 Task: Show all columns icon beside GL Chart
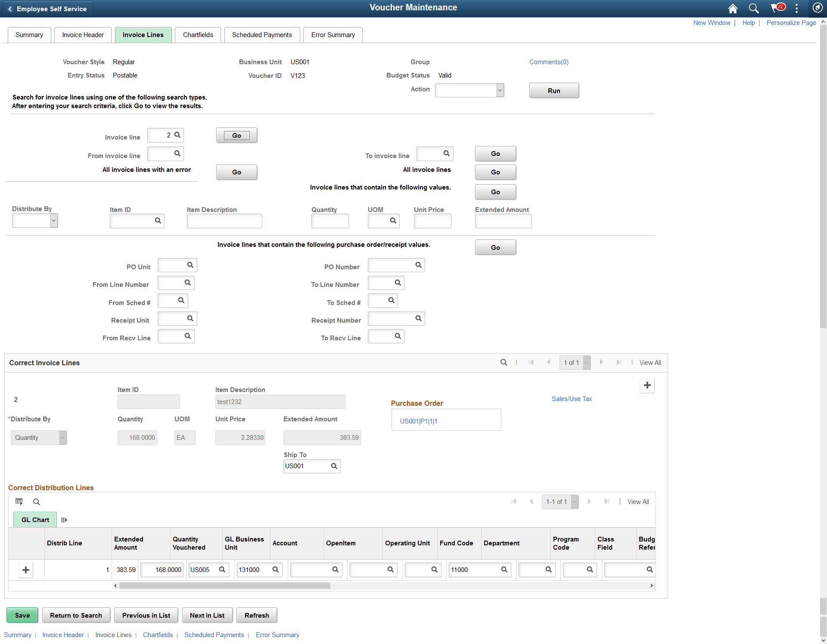(x=64, y=520)
